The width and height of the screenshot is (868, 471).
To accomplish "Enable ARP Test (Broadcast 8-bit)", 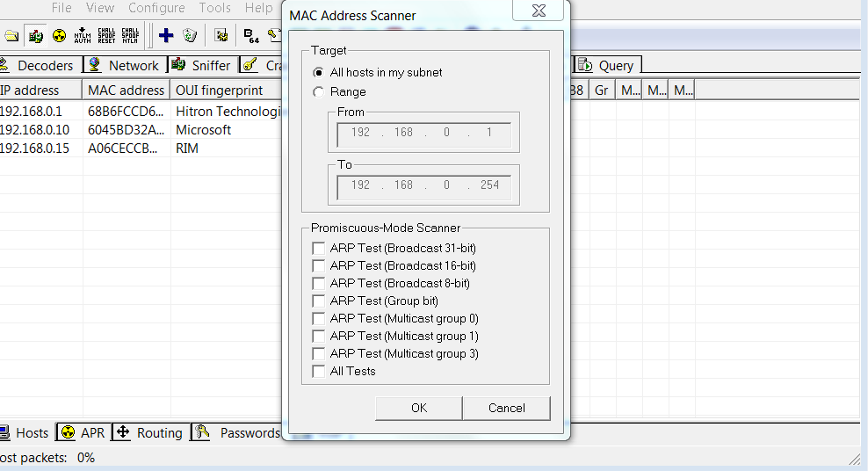I will pos(318,283).
